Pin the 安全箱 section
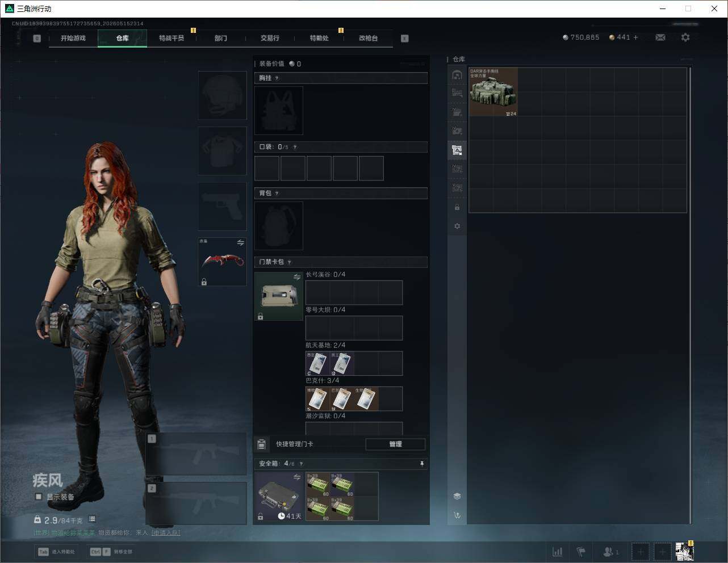This screenshot has height=563, width=728. click(422, 464)
